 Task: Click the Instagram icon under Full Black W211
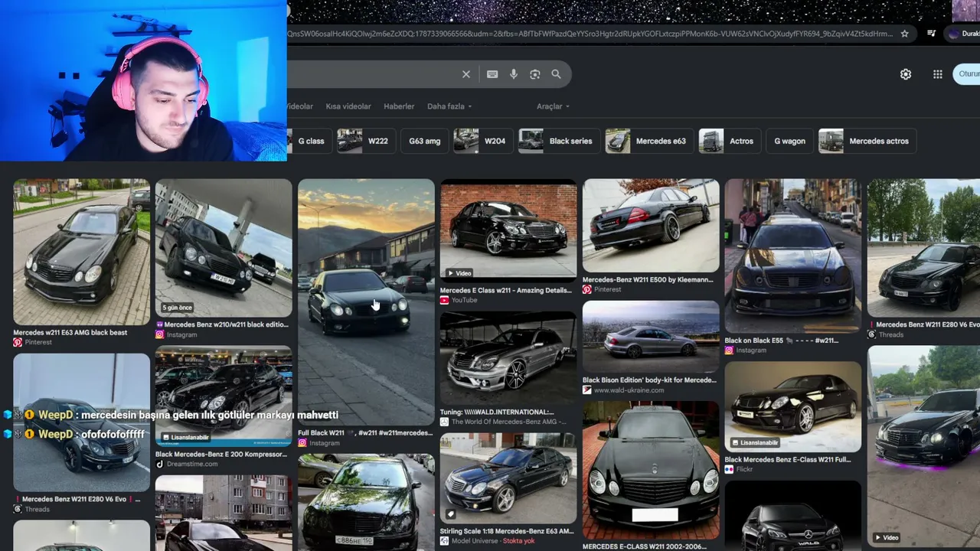tap(302, 443)
